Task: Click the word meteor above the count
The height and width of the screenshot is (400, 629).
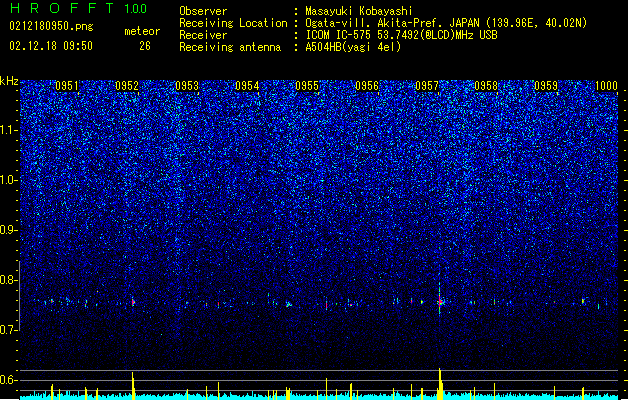Action: (x=142, y=31)
